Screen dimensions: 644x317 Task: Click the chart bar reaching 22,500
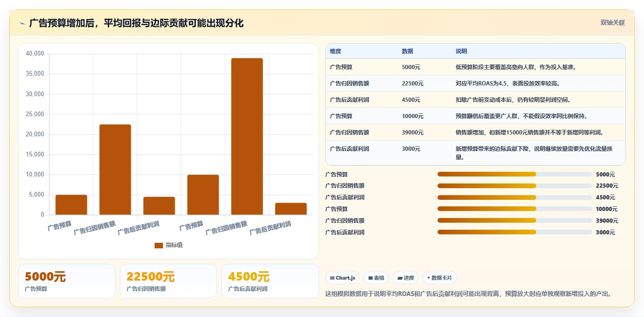[115, 169]
